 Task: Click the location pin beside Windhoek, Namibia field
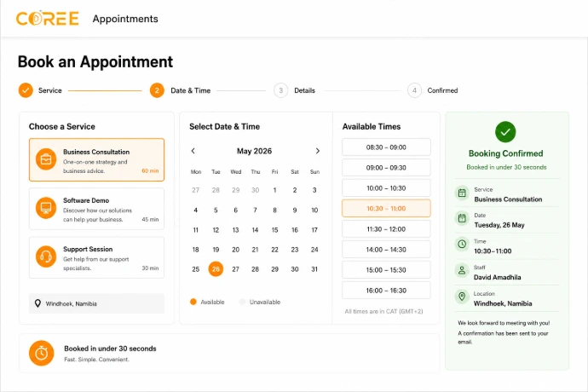pyautogui.click(x=37, y=303)
